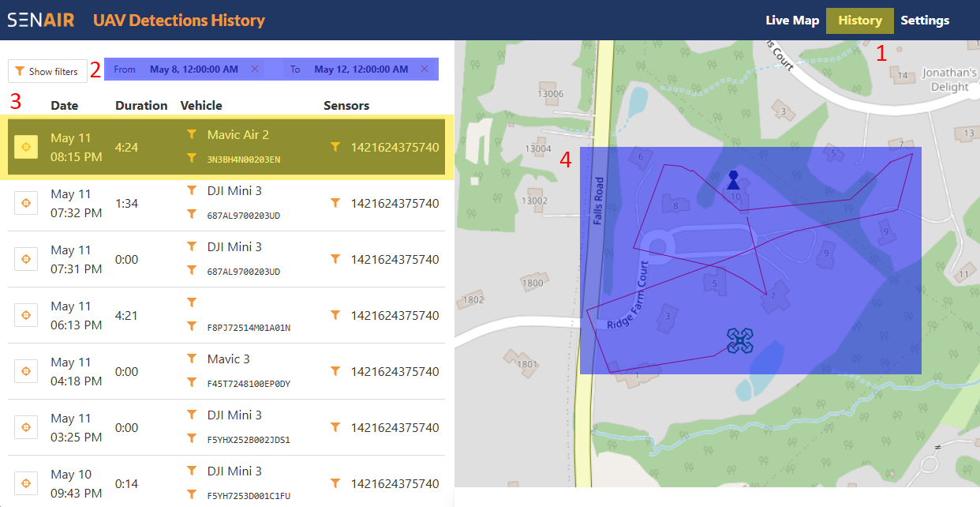Click sensor funnel icon in the 03:25 PM row
Image resolution: width=980 pixels, height=507 pixels.
click(x=335, y=428)
